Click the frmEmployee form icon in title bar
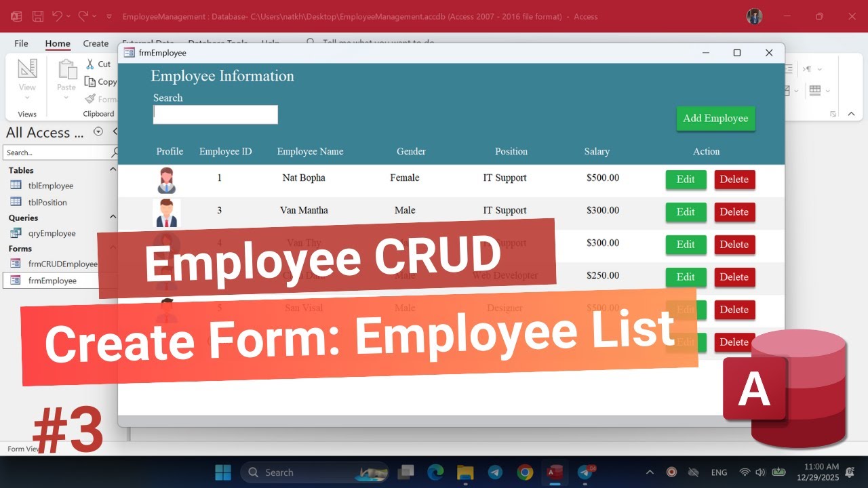 [x=129, y=53]
